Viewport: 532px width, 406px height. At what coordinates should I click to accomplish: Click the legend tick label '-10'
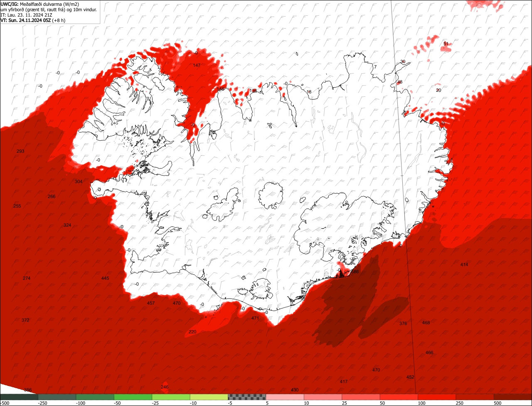coord(194,403)
